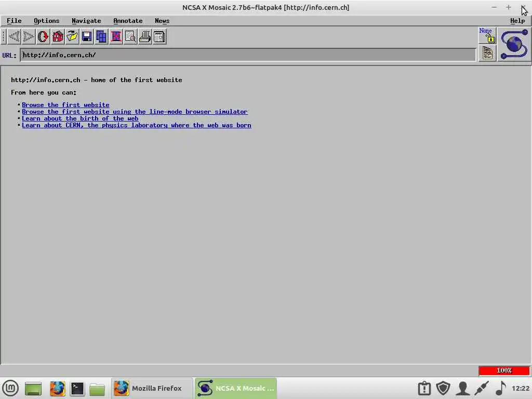Go to the Home document
The image size is (532, 399).
pyautogui.click(x=58, y=36)
